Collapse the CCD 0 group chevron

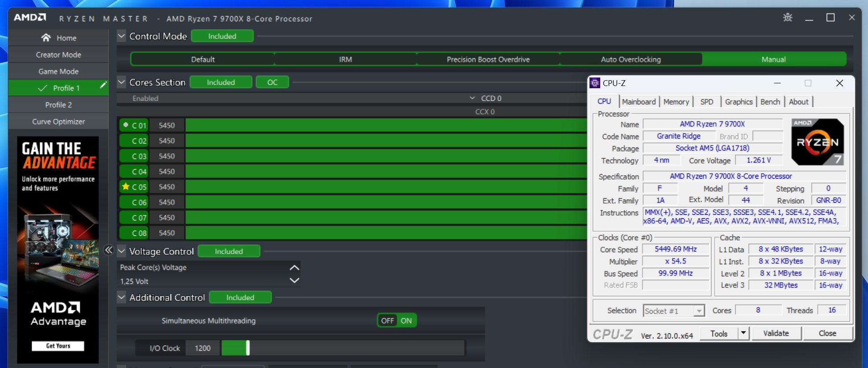click(x=472, y=98)
